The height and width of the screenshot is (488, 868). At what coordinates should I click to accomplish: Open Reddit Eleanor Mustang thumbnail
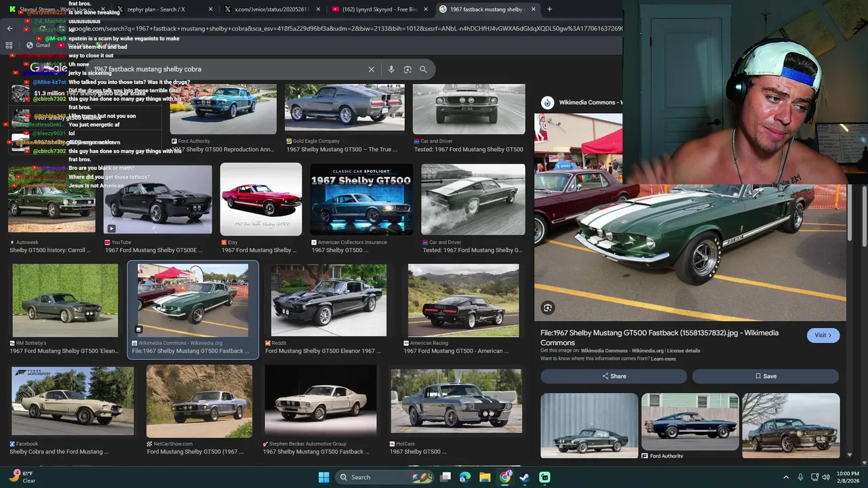[x=329, y=300]
